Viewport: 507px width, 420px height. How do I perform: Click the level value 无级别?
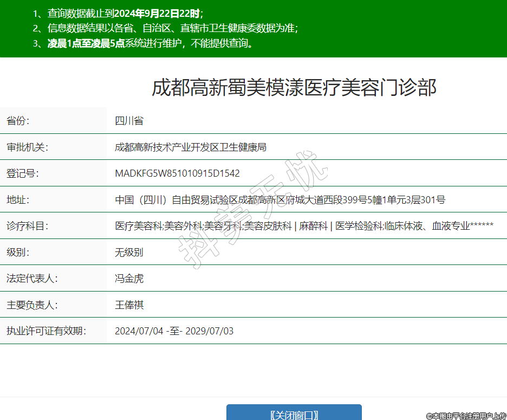tap(129, 253)
